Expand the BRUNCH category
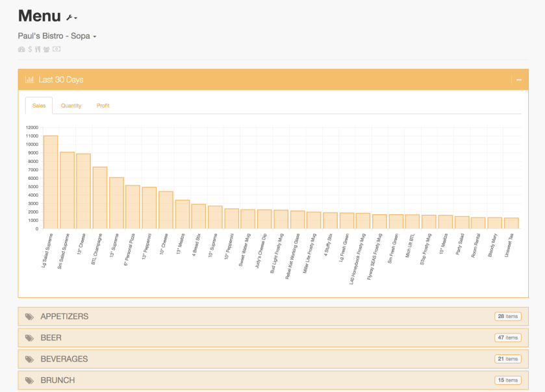545x392 pixels. coord(57,380)
